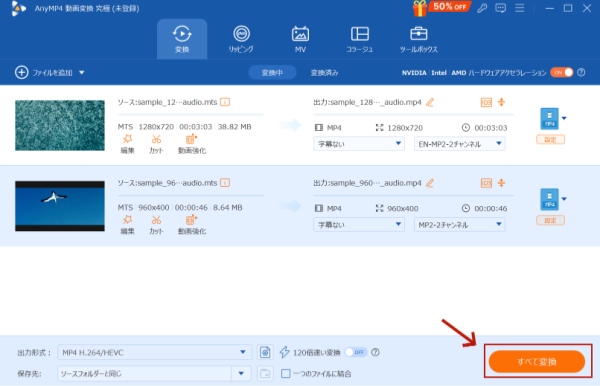The height and width of the screenshot is (386, 600).
Task: Expand the ファイルを追加 dropdown arrow
Action: (x=82, y=72)
